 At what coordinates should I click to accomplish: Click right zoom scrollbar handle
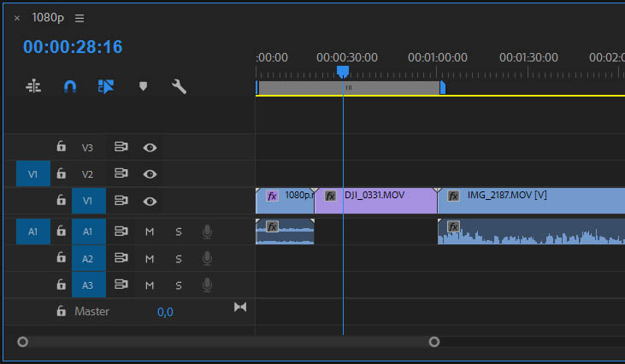[x=434, y=342]
